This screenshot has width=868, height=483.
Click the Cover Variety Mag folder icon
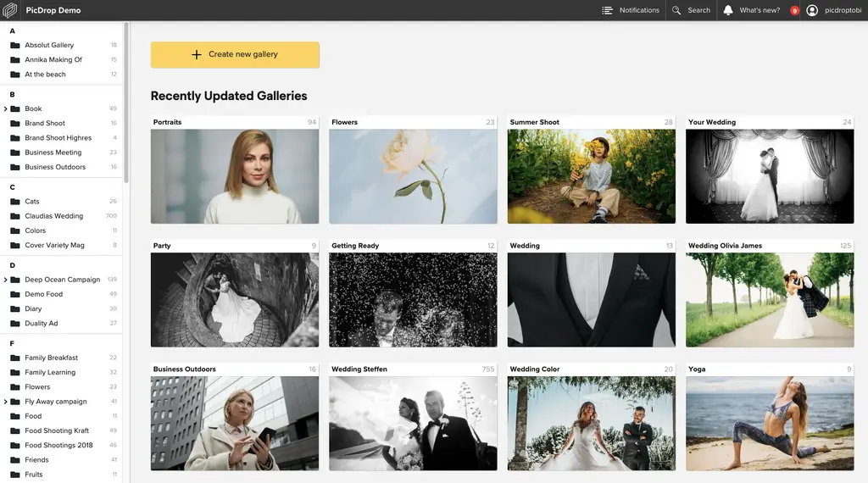tap(15, 245)
